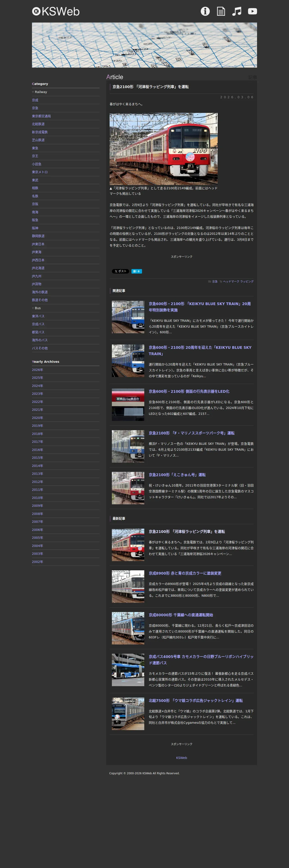
Task: Enlarge the main 2100形 train photo
Action: coord(163,149)
